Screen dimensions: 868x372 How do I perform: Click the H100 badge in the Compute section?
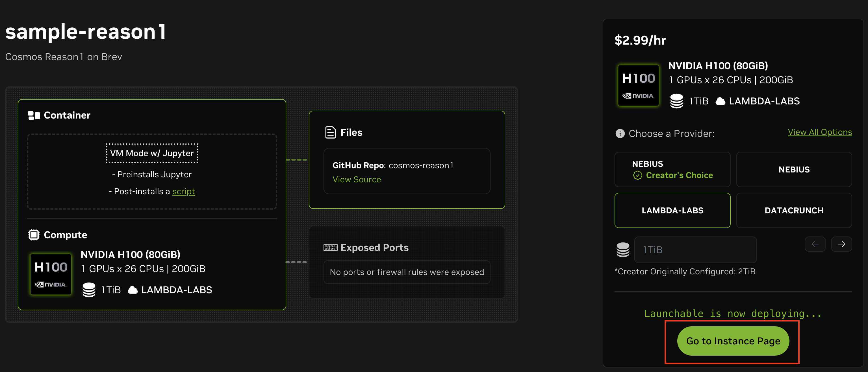(x=51, y=274)
